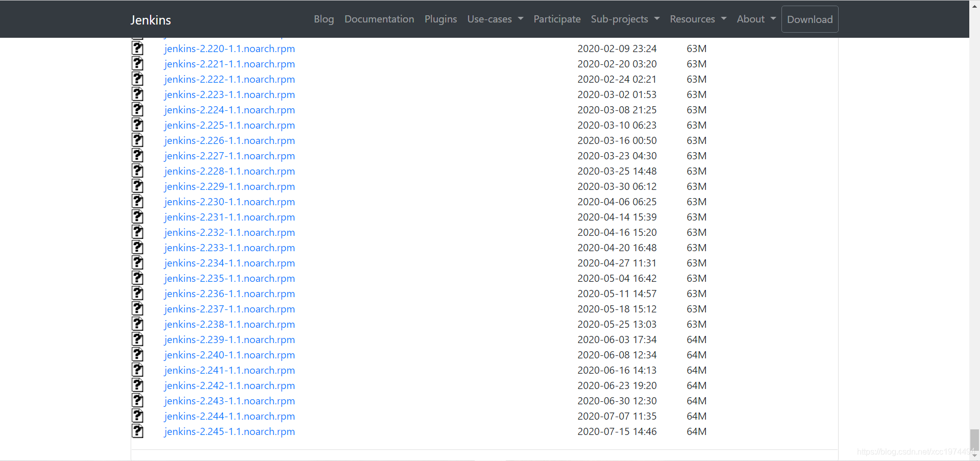Click the file icon beside jenkins-2.236-1.1.noarch.rpm

click(137, 294)
